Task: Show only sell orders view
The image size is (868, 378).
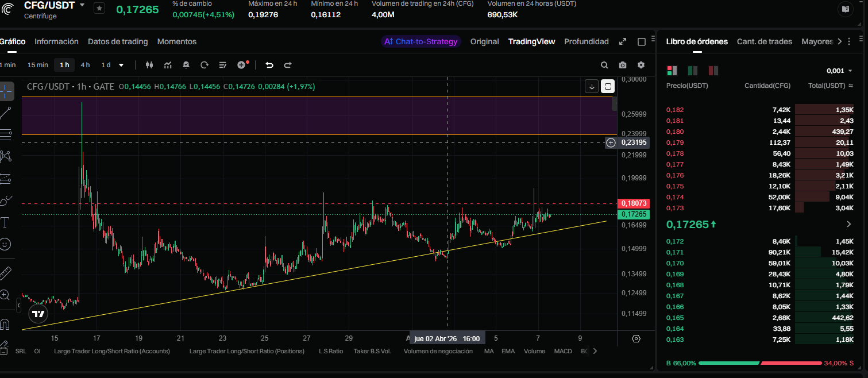Action: pyautogui.click(x=713, y=71)
